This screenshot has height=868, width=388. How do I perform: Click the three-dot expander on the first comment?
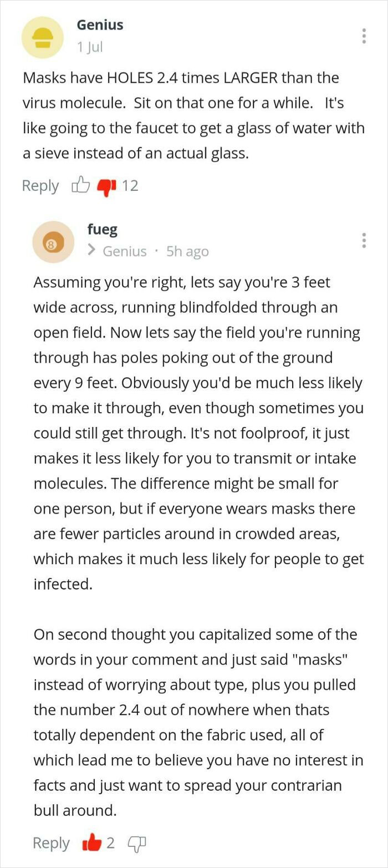click(x=364, y=35)
